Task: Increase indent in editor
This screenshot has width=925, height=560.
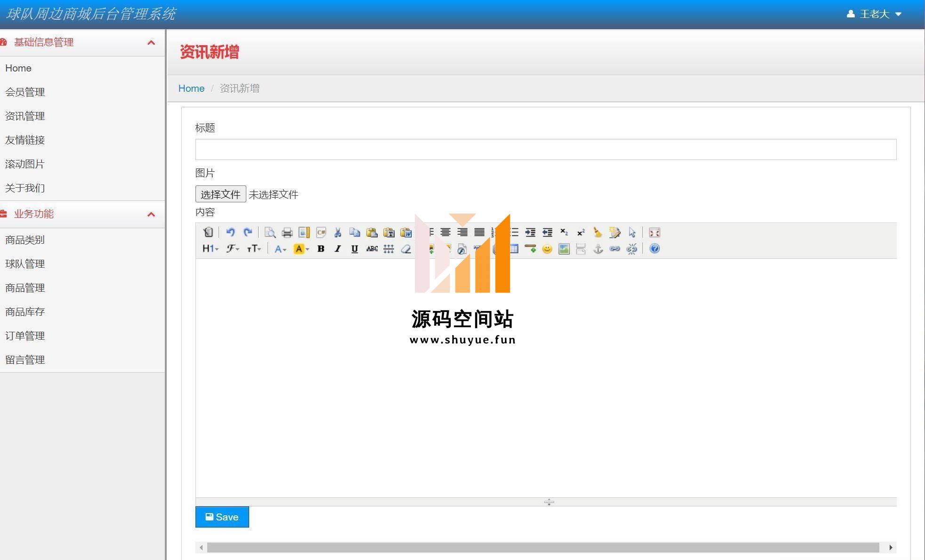Action: pos(530,232)
